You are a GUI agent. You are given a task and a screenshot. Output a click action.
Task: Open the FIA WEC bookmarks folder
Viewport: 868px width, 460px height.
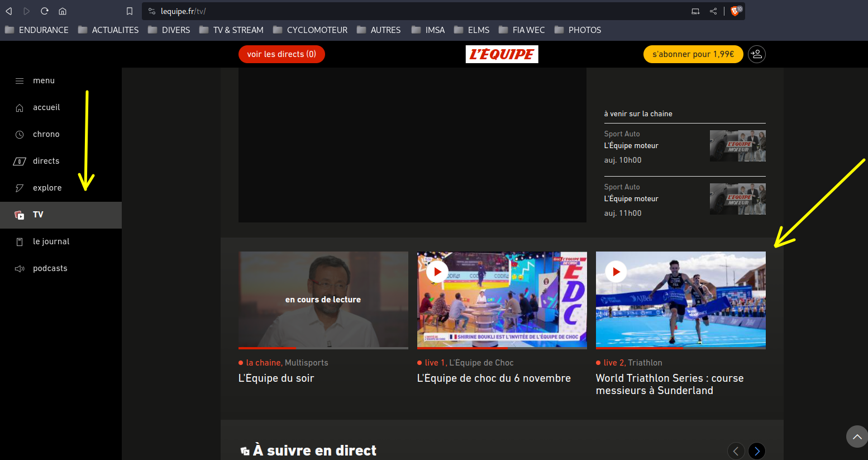[x=522, y=30]
